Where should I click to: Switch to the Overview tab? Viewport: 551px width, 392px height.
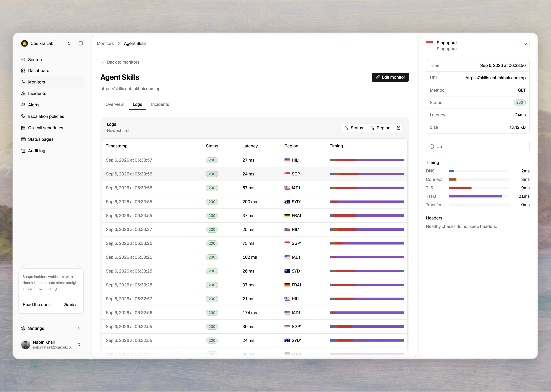click(115, 104)
